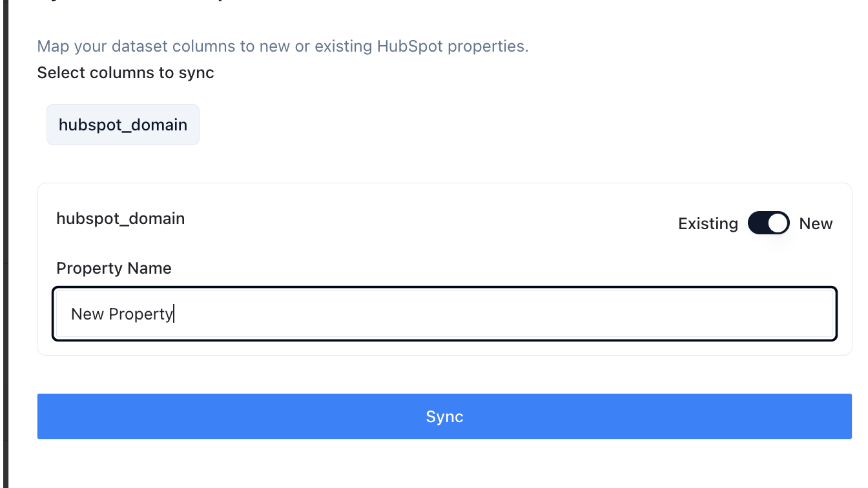
Task: Click the word "Property" in the input text
Action: pos(140,314)
